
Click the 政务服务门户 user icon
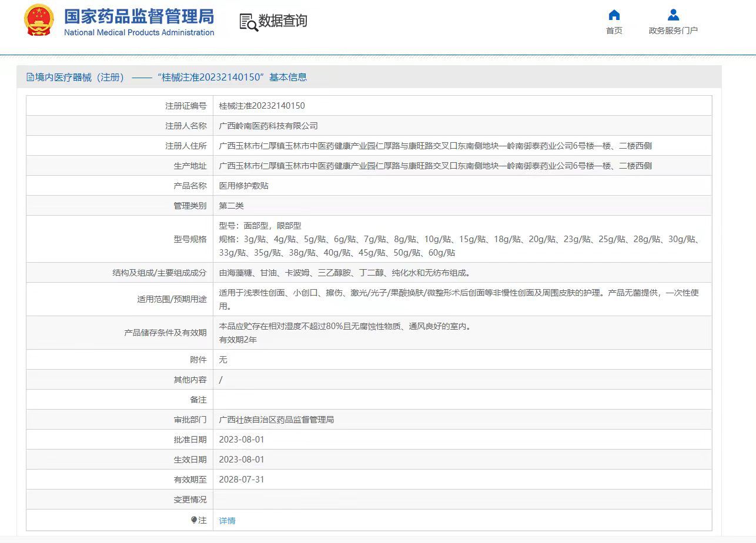[673, 15]
